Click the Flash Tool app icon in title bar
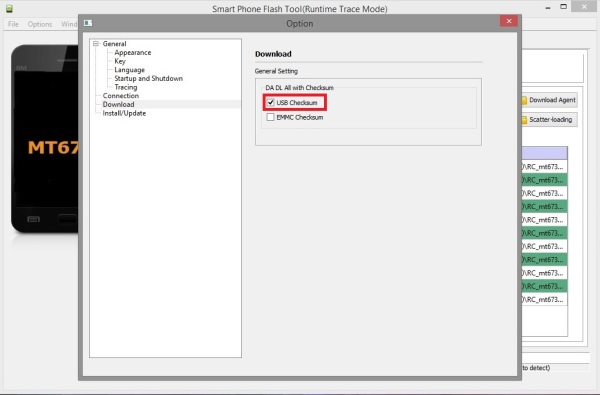Viewport: 600px width, 395px height. (9, 8)
